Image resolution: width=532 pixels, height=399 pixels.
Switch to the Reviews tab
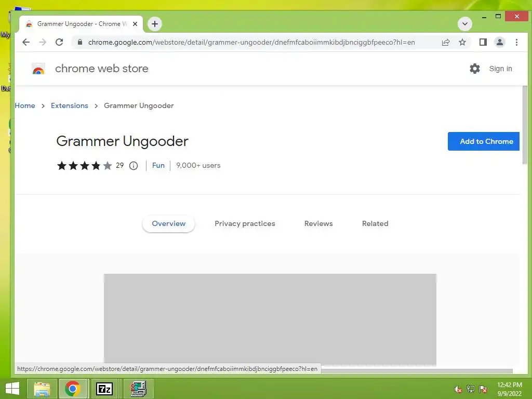click(318, 223)
